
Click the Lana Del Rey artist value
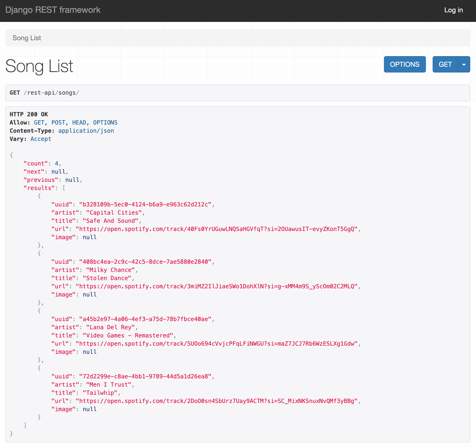[x=110, y=327]
